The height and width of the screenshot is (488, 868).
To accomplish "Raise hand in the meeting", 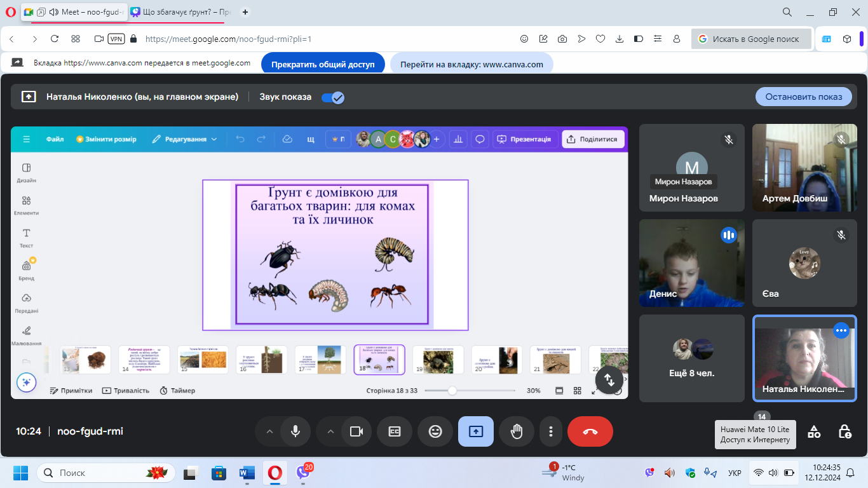I will point(517,431).
